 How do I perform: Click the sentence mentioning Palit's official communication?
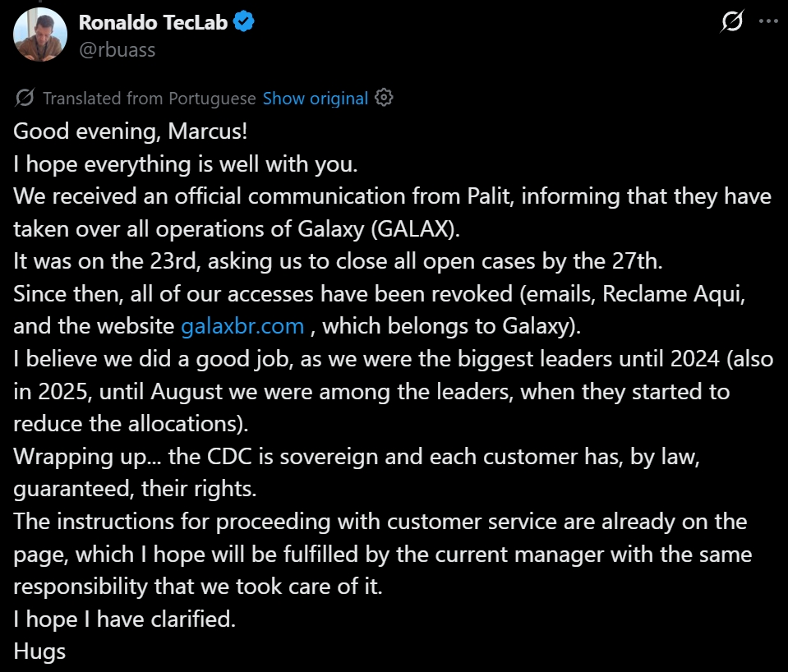[392, 196]
